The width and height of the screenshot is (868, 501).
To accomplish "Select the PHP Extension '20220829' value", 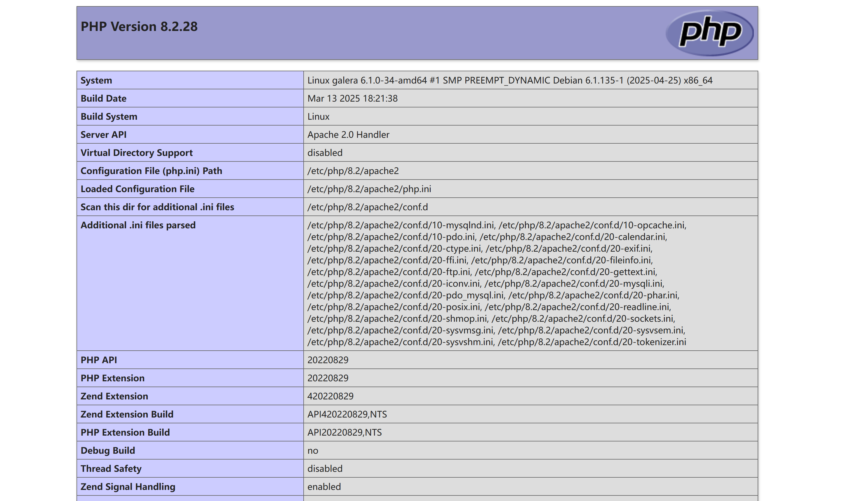I will tap(328, 378).
